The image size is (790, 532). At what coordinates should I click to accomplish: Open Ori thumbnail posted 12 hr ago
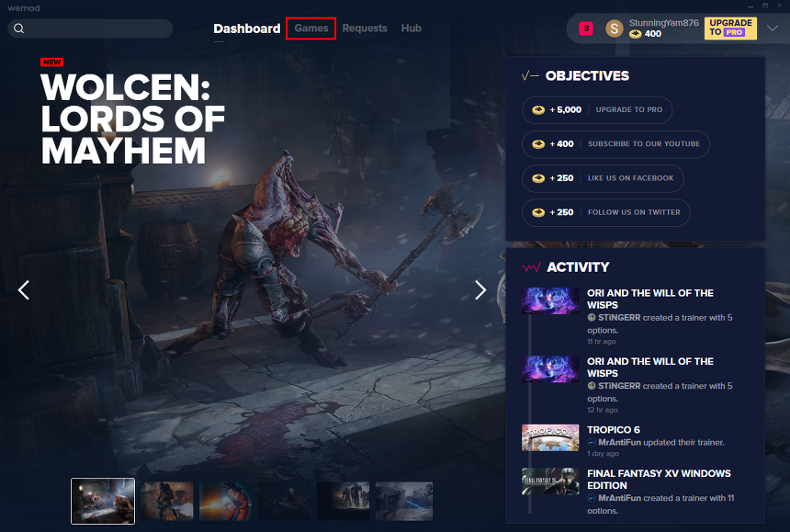550,368
